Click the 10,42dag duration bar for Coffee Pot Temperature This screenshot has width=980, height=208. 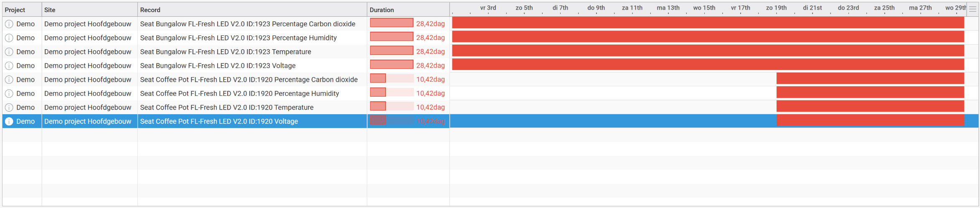(391, 106)
